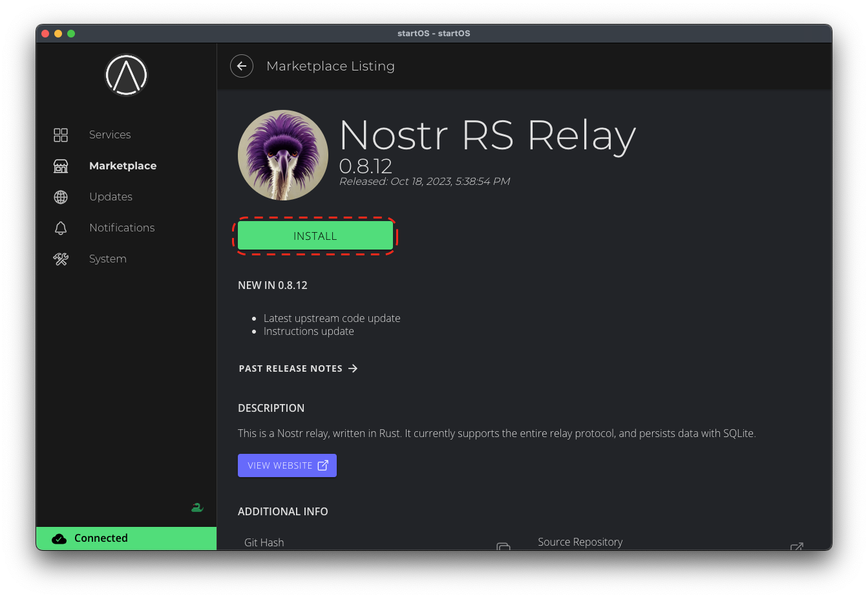This screenshot has height=598, width=868.
Task: Select Services in the sidebar menu
Action: (x=110, y=134)
